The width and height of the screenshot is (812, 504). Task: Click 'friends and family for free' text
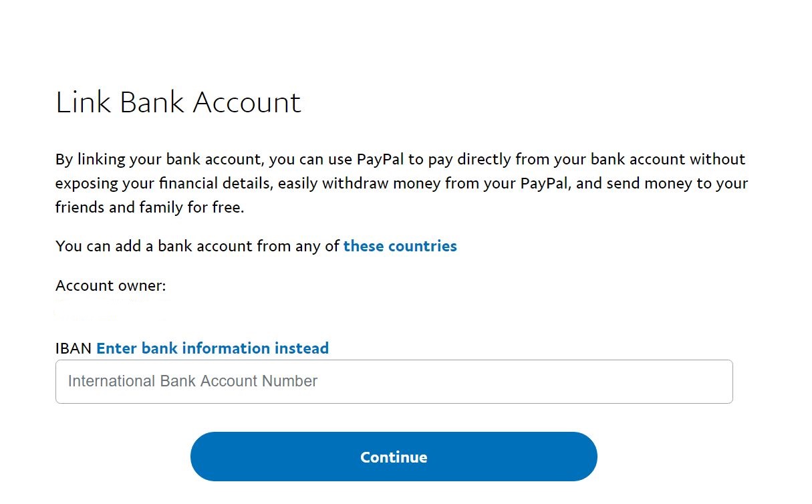tap(148, 207)
